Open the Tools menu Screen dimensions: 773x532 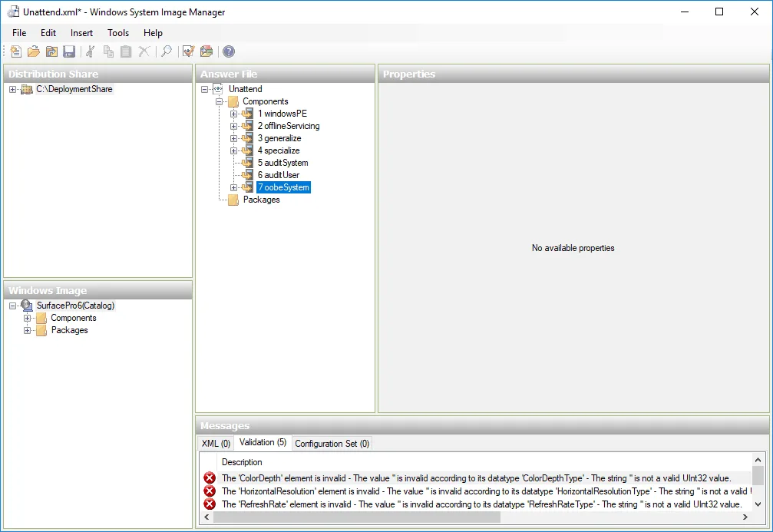pos(118,32)
